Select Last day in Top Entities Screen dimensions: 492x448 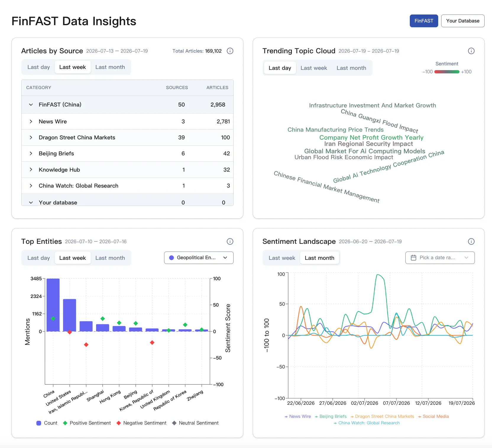coord(38,258)
